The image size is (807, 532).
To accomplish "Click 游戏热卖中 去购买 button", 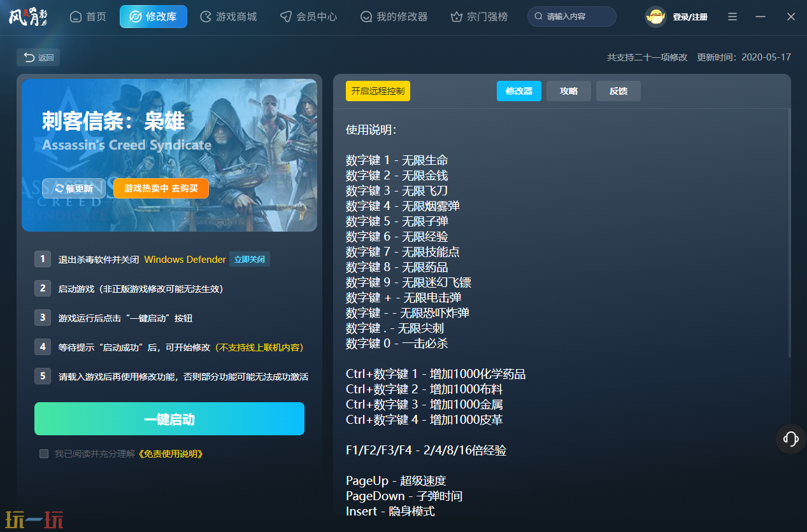I will pyautogui.click(x=161, y=188).
